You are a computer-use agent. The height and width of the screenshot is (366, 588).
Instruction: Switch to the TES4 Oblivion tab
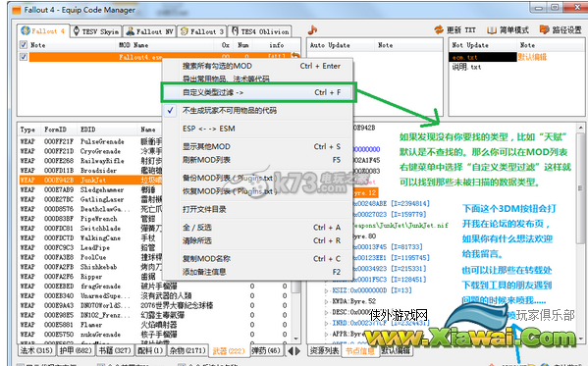point(260,31)
